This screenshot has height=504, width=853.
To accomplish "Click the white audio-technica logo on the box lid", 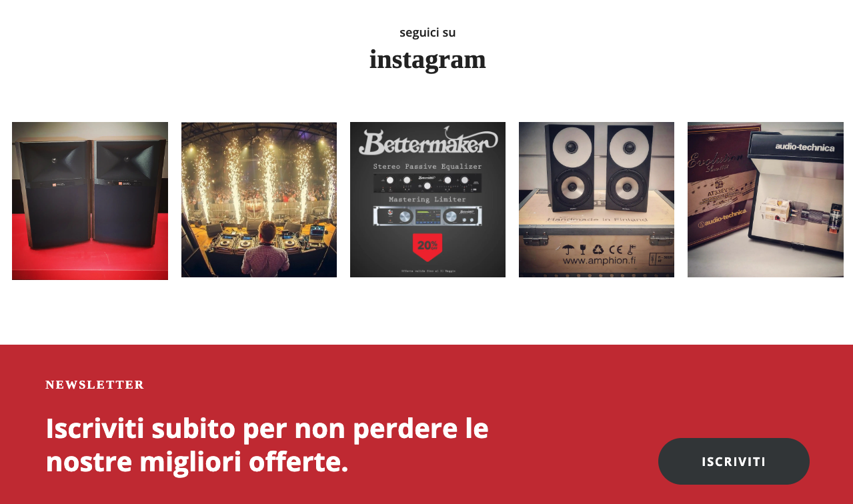I will click(x=804, y=147).
